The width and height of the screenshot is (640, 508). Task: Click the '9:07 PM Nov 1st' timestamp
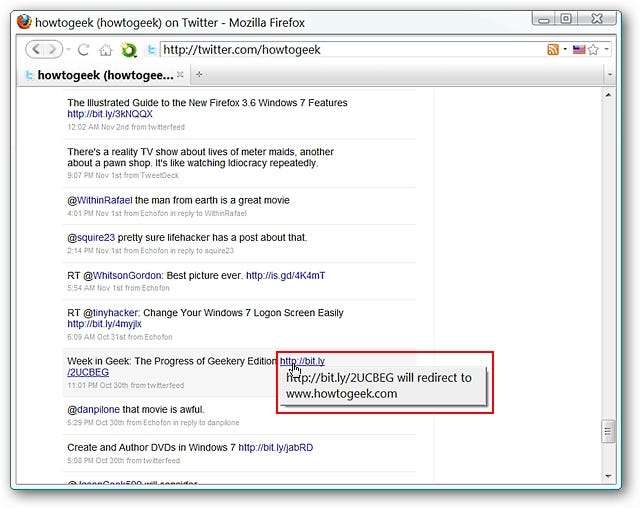[93, 175]
